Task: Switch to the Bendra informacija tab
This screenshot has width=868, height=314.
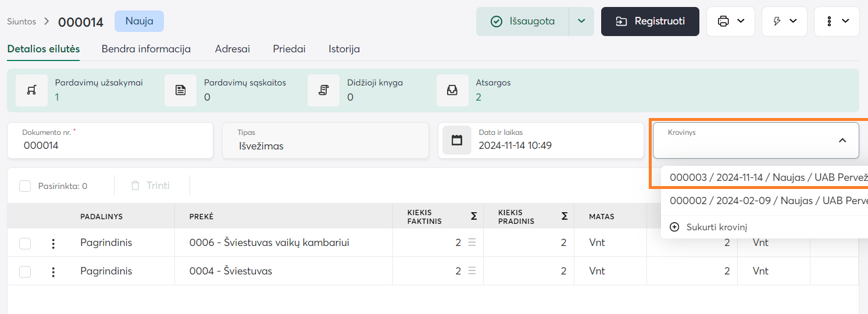Action: [x=146, y=49]
